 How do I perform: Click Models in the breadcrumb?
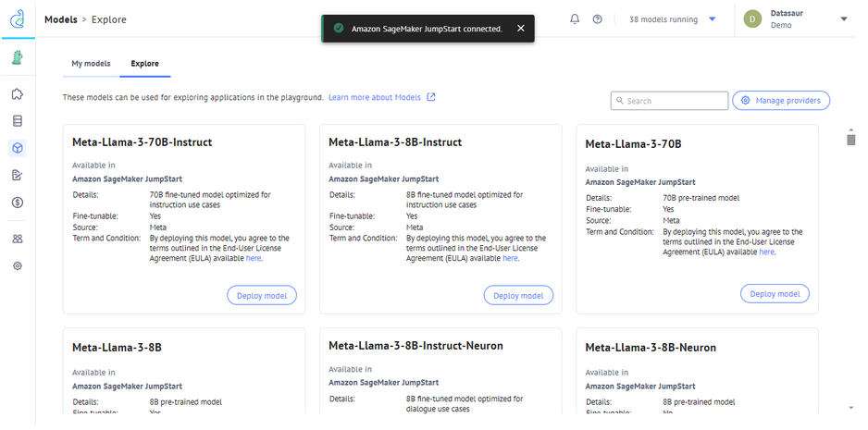[61, 19]
